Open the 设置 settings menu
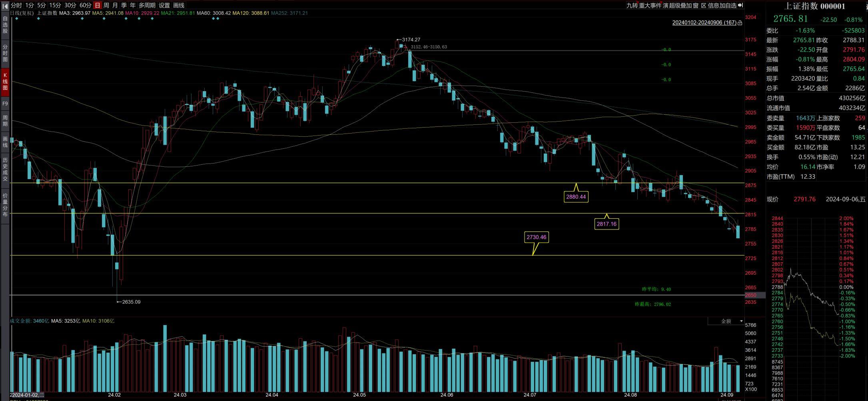 tap(164, 5)
